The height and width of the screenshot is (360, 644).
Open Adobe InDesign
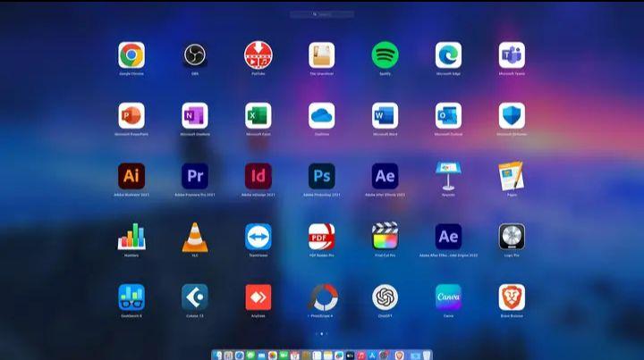coord(258,176)
